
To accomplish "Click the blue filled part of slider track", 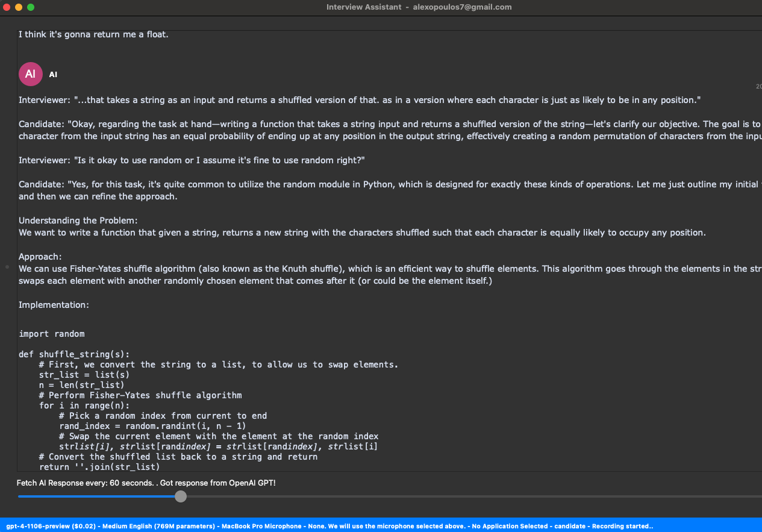I will tap(96, 496).
